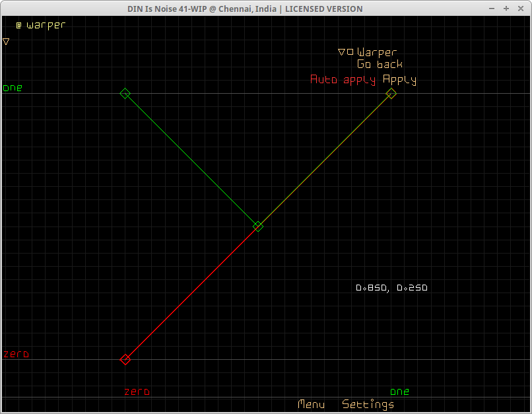Click the Go back button
The image size is (532, 414).
point(380,65)
